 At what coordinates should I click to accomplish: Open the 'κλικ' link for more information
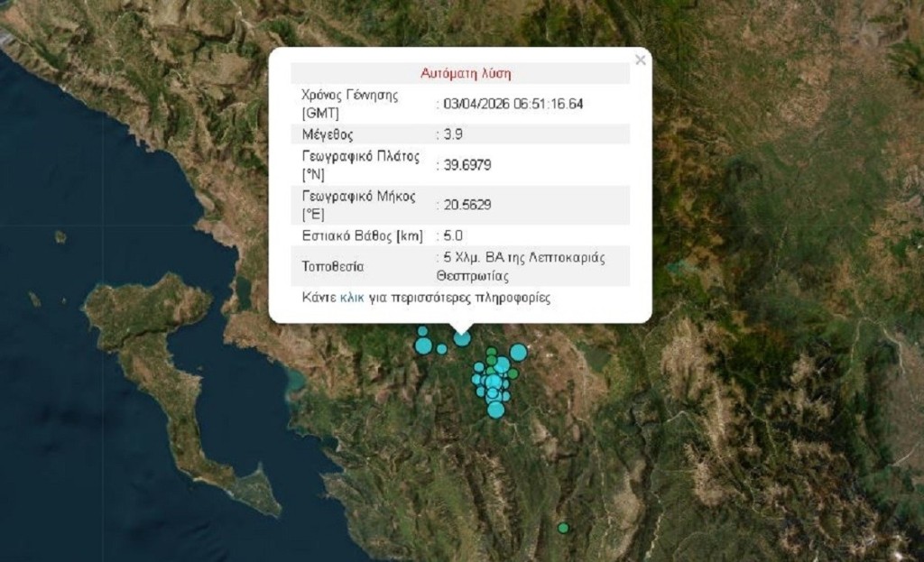tap(352, 297)
